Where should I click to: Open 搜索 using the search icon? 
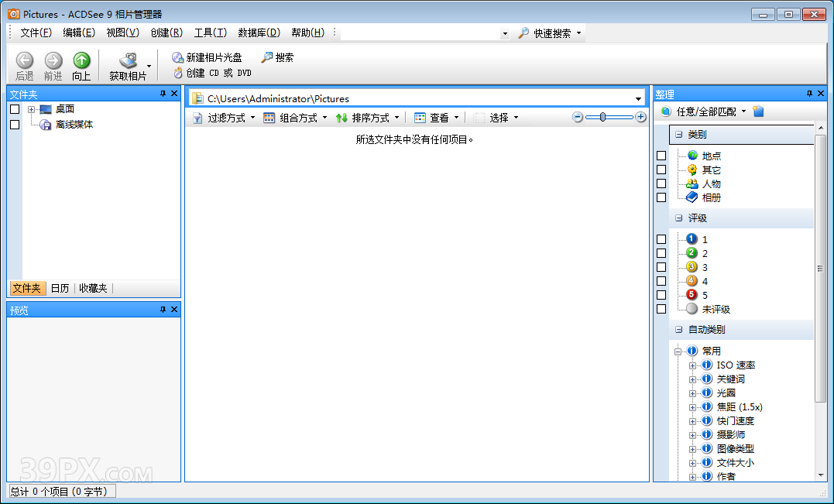coord(267,57)
